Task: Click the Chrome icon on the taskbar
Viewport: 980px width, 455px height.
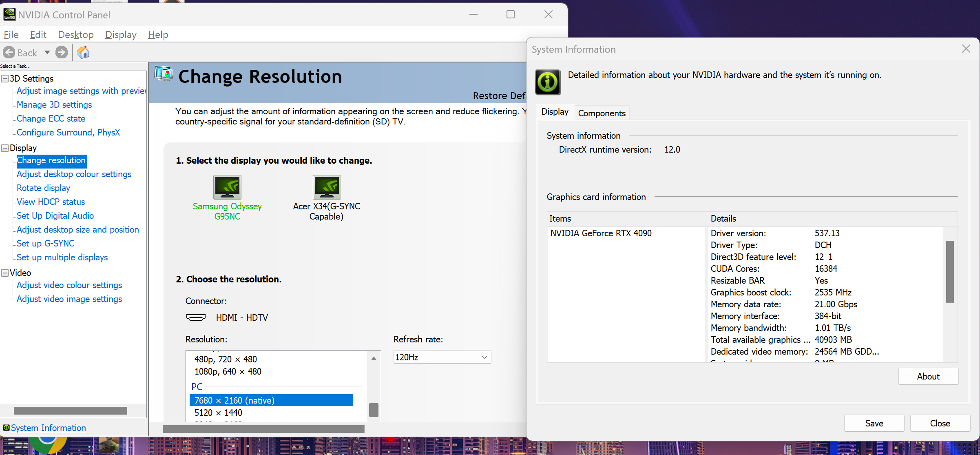Action: pyautogui.click(x=48, y=445)
